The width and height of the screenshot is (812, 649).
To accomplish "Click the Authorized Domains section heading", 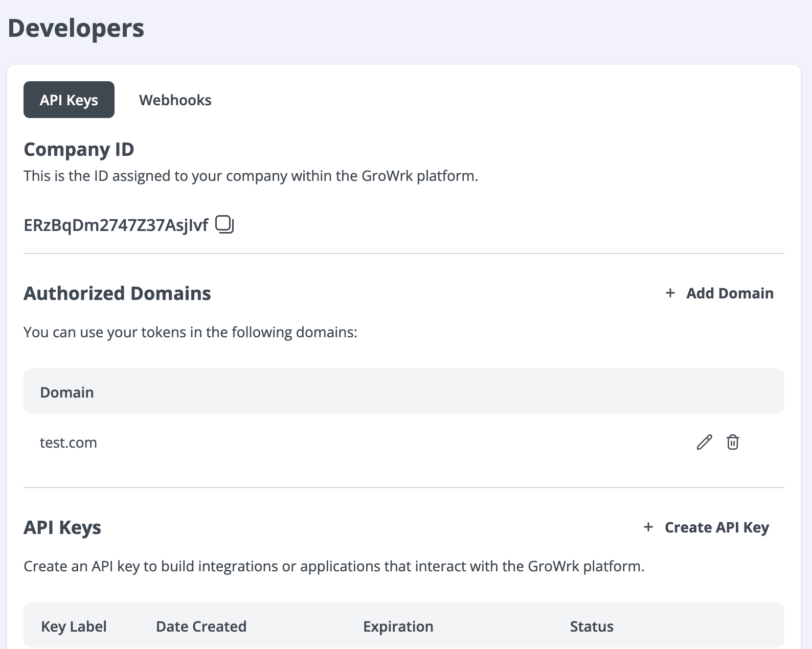I will pos(118,293).
